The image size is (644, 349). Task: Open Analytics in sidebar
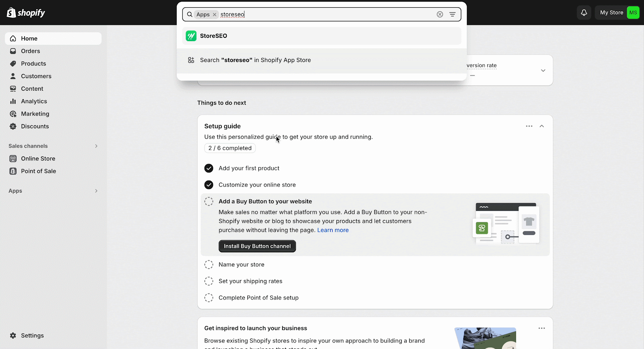53,101
